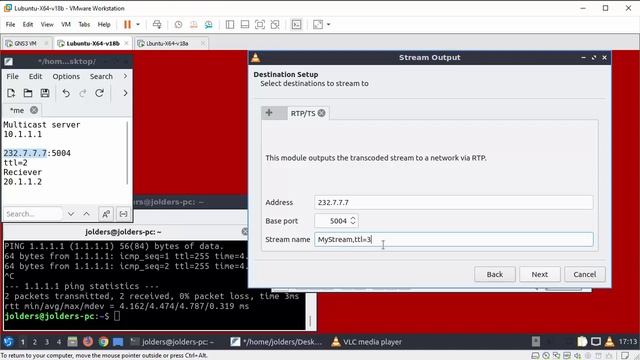Viewport: 640px width, 360px height.
Task: Open the text editor Edit menu
Action: [x=35, y=76]
